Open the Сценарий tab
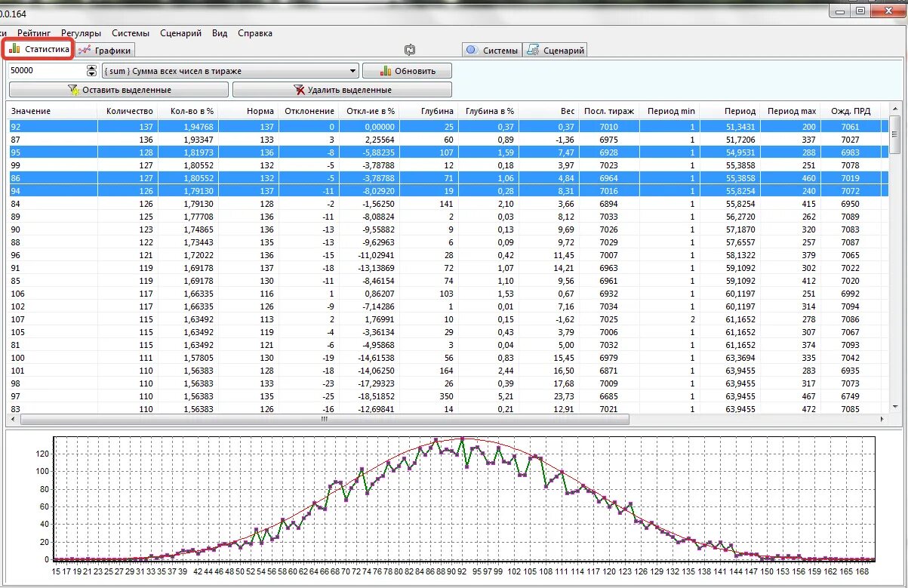Viewport: 908px width, 588px height. [556, 51]
